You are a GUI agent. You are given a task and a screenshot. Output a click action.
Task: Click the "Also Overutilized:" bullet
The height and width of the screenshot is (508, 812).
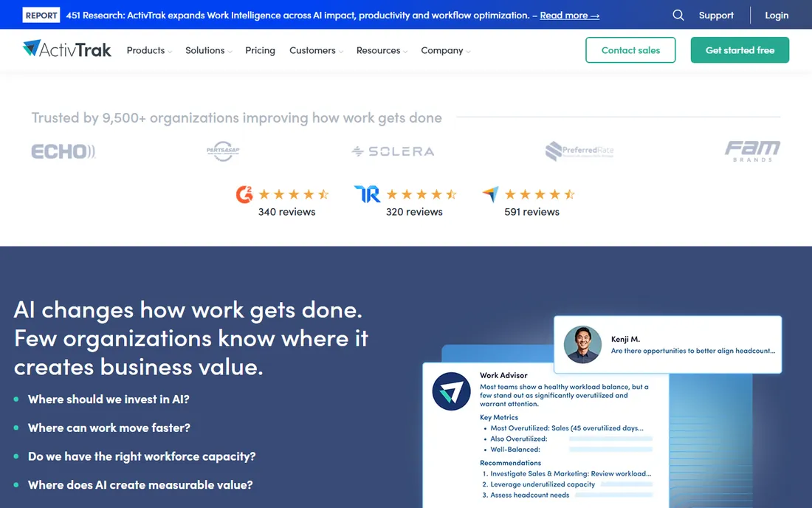(x=518, y=439)
